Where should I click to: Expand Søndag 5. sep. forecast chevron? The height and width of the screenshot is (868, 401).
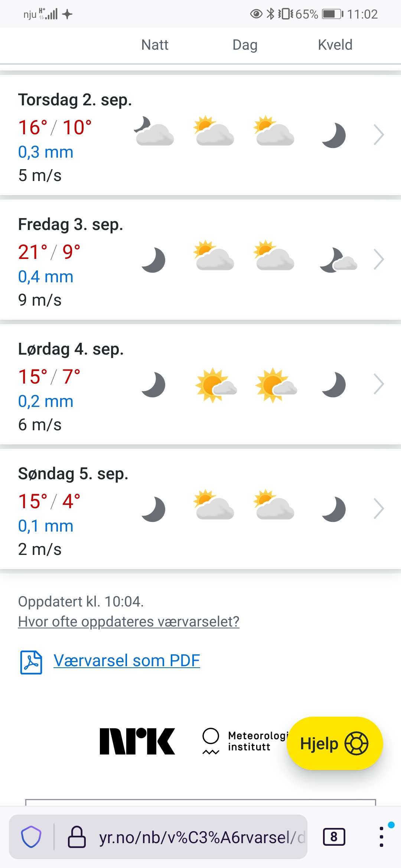378,509
